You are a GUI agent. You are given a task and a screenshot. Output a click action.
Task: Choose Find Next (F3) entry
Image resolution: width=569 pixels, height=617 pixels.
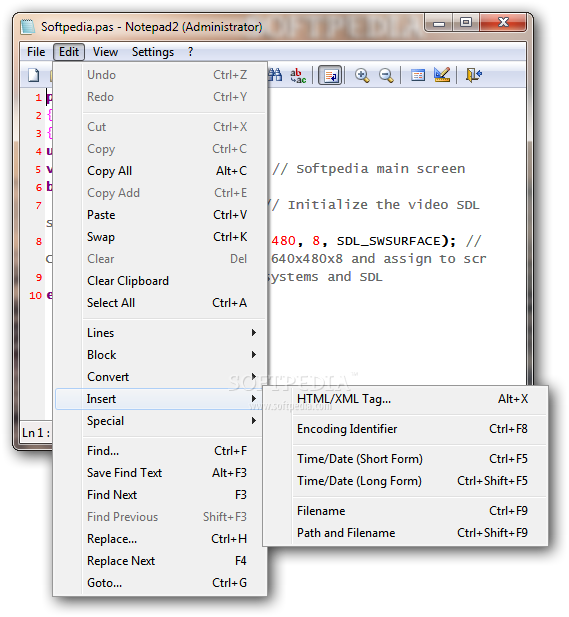159,495
